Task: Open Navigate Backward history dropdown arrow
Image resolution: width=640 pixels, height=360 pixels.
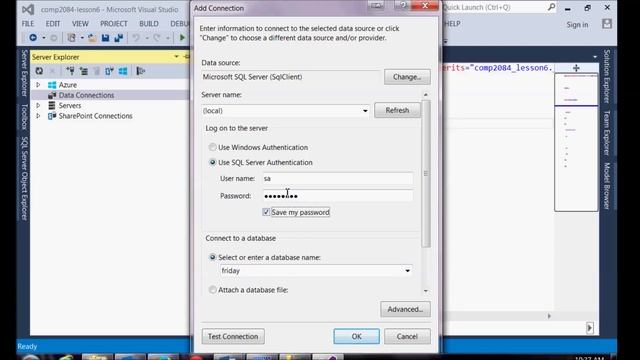Action: tap(44, 38)
